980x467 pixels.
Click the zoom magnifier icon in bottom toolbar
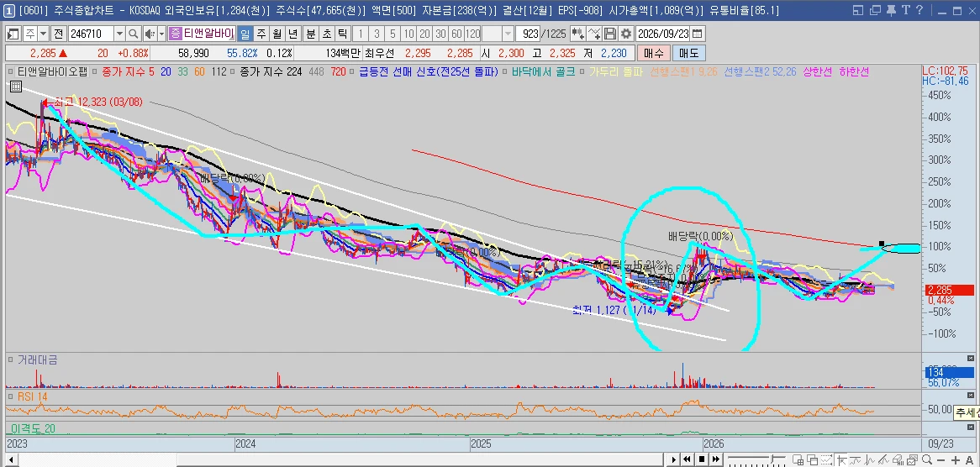(x=926, y=459)
